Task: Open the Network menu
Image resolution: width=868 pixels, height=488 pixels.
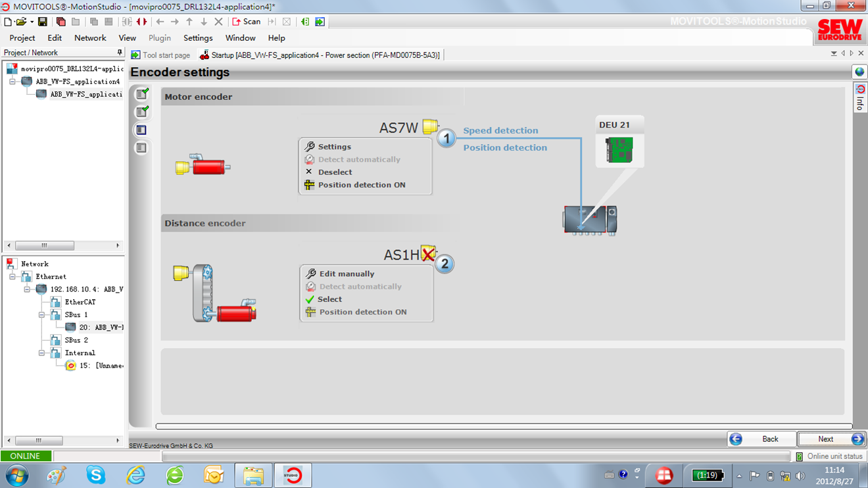Action: tap(90, 38)
